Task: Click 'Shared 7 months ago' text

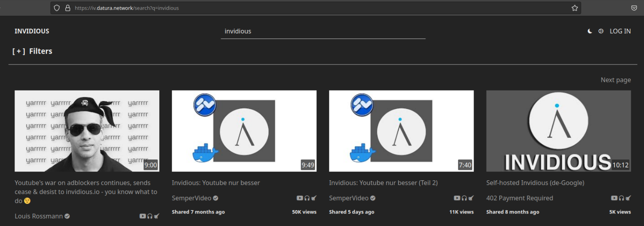Action: (x=198, y=212)
